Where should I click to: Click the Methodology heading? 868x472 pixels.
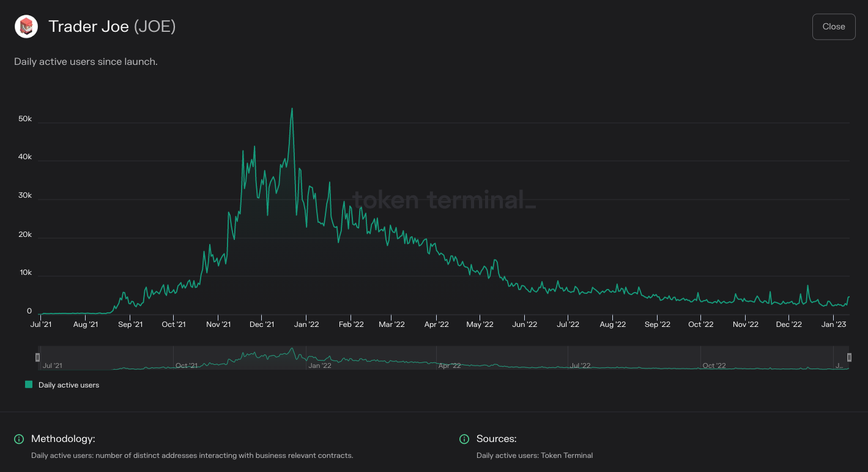point(64,439)
